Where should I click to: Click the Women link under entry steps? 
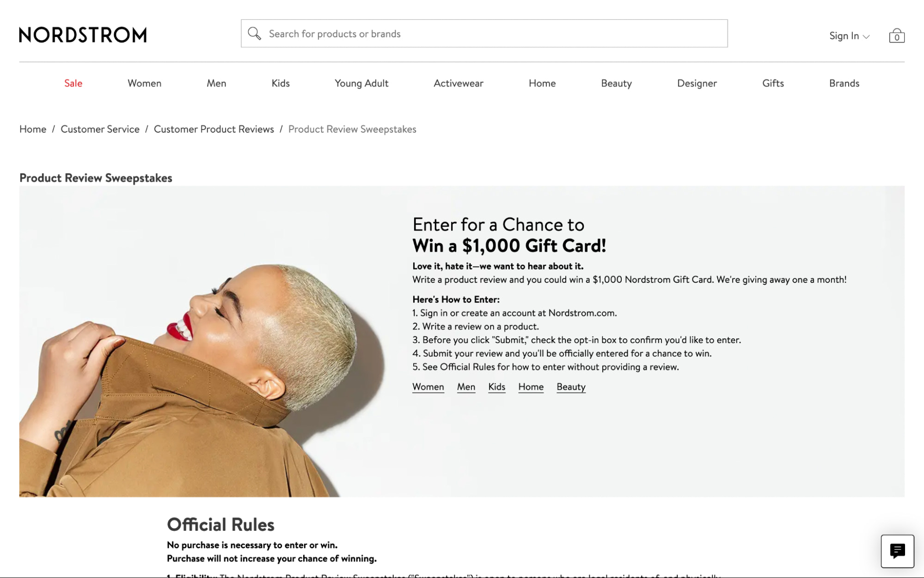(428, 387)
